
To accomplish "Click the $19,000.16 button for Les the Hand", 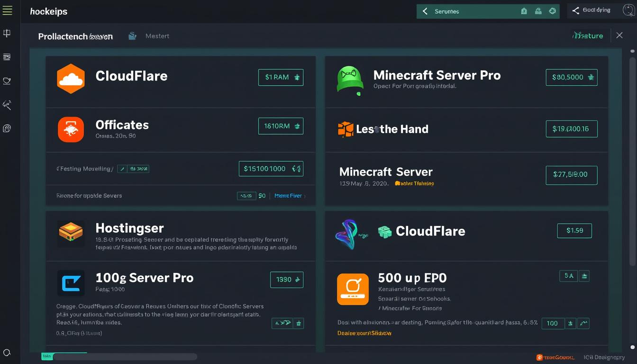I will [572, 129].
